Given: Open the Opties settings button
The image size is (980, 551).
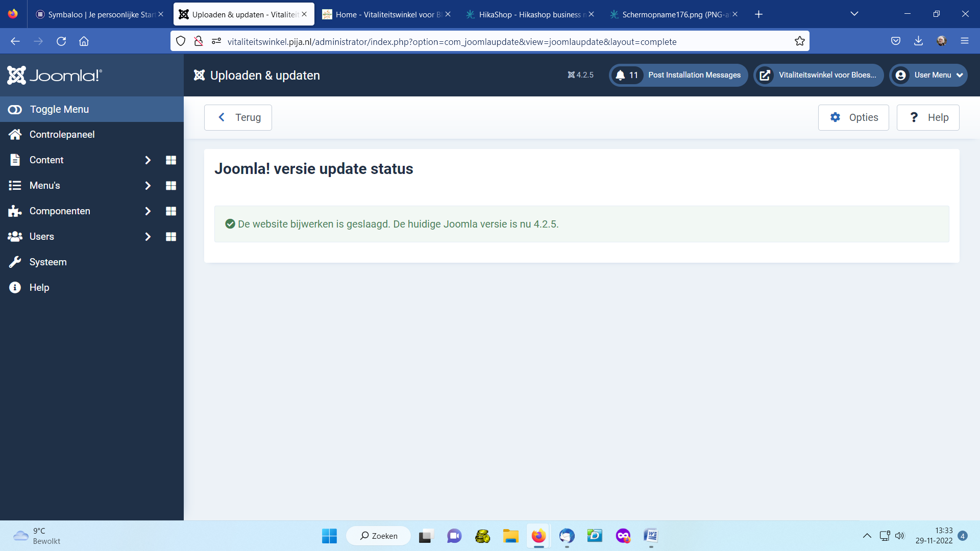Looking at the screenshot, I should pos(853,117).
